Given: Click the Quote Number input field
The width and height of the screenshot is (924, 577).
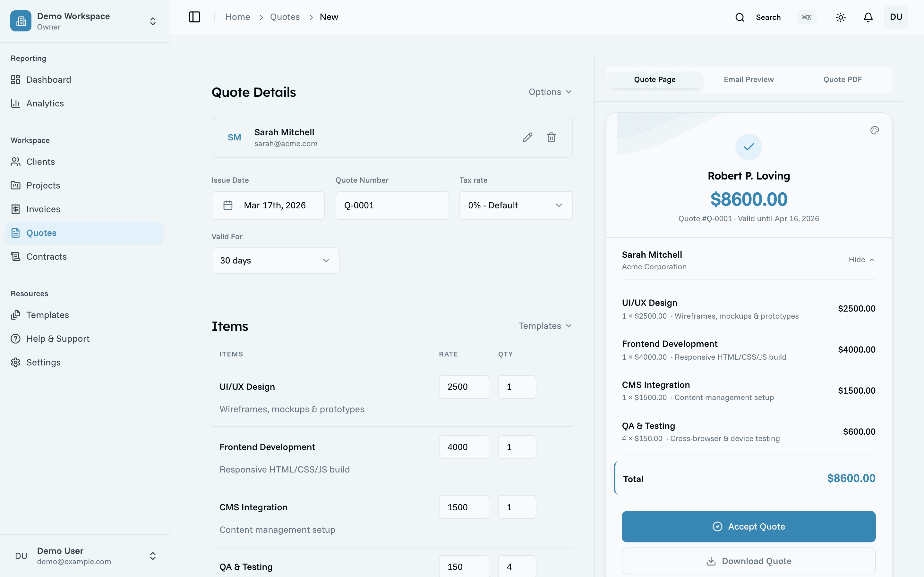Looking at the screenshot, I should tap(392, 205).
